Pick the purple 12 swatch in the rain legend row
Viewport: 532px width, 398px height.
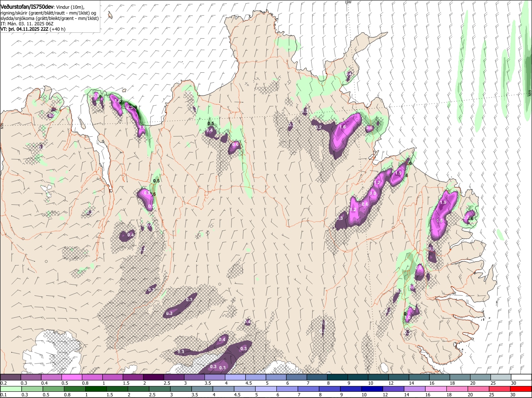[394, 388]
